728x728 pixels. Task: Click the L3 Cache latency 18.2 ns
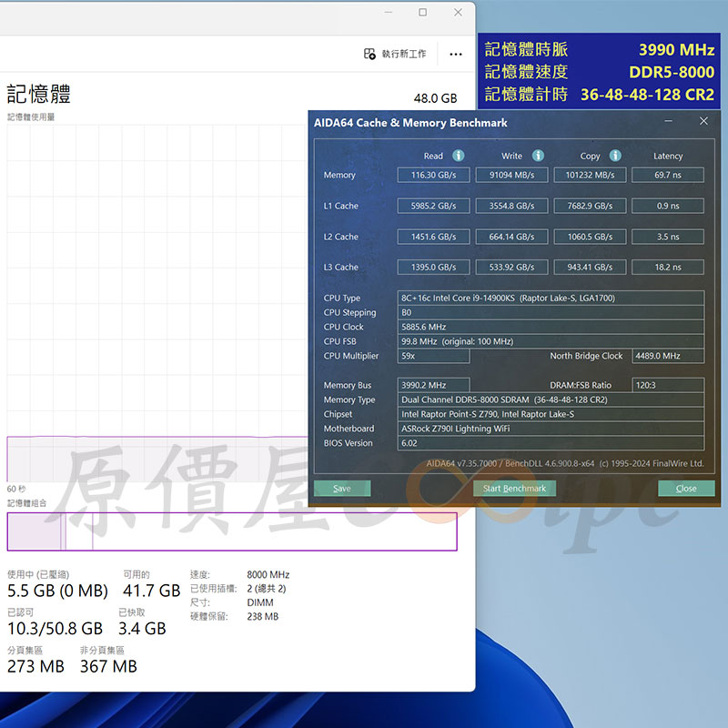point(668,268)
